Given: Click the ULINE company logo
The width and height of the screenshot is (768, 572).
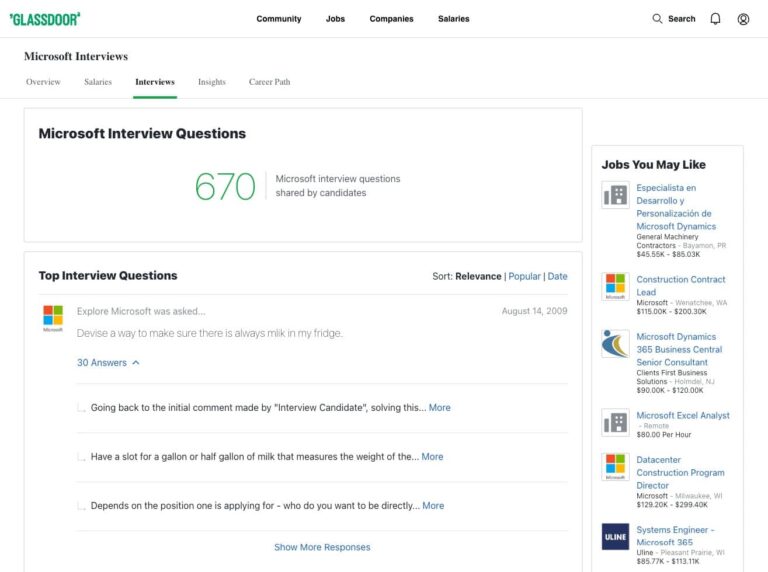Looking at the screenshot, I should (x=615, y=537).
